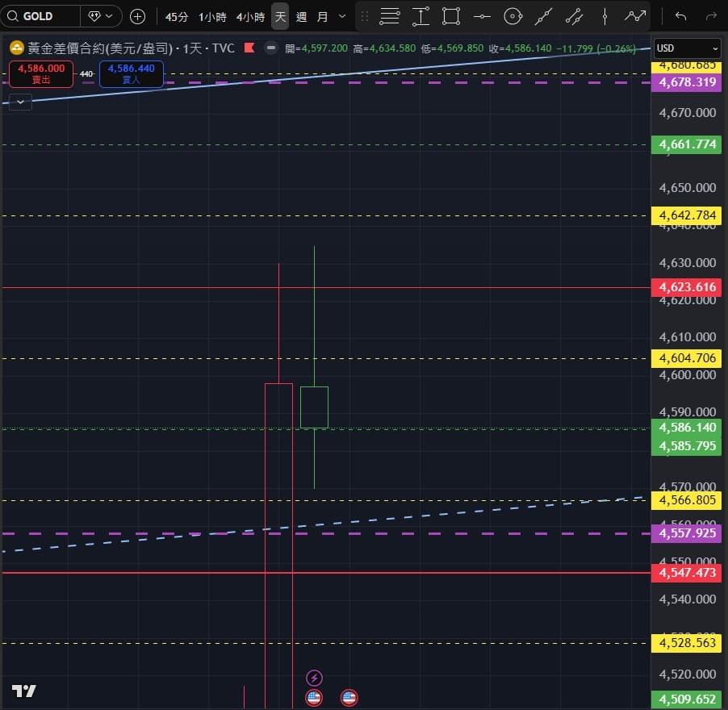Select the 4,661.774 green price label
Screen dimensions: 728x710
pos(686,144)
